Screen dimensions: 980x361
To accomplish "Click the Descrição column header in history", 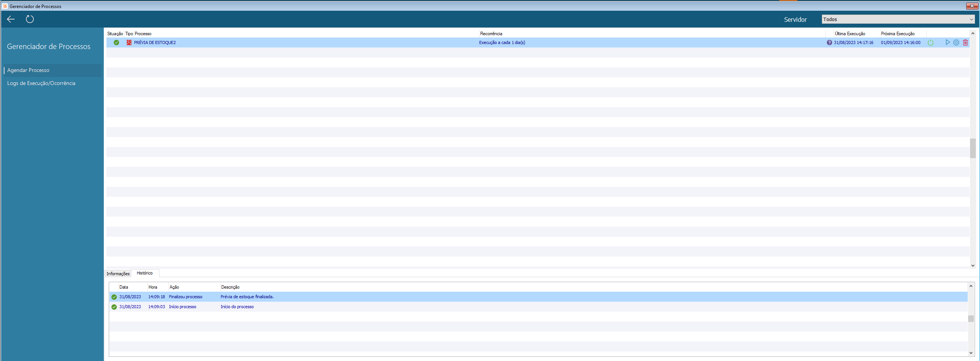I will click(x=230, y=287).
